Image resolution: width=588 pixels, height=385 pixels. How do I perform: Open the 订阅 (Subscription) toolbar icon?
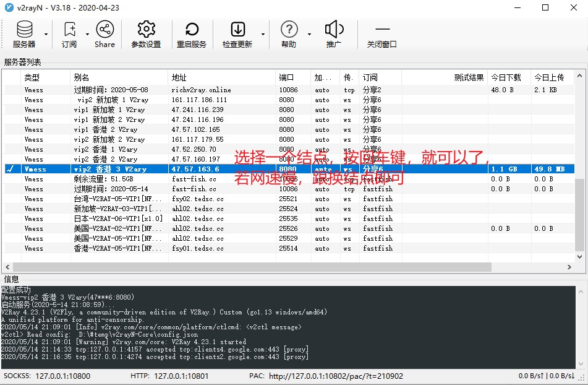(x=69, y=34)
